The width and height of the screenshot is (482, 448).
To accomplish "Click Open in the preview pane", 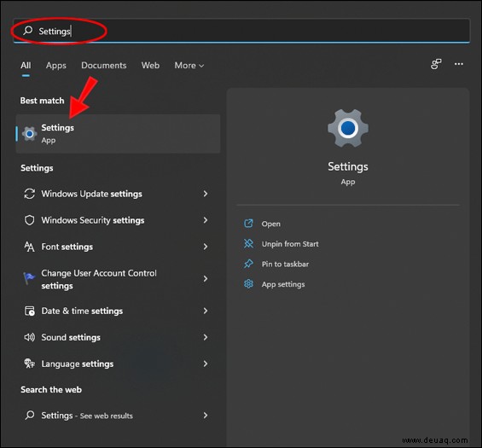I will (x=270, y=224).
